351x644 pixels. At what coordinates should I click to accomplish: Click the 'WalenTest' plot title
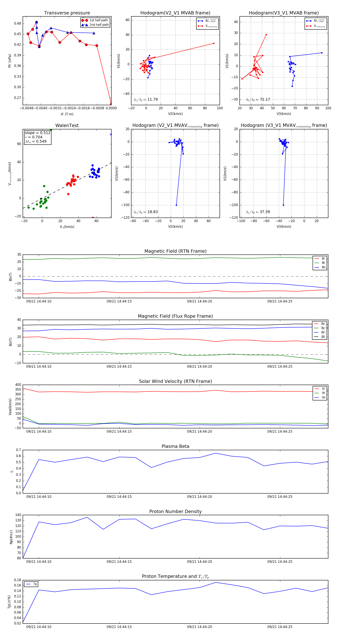tap(67, 125)
